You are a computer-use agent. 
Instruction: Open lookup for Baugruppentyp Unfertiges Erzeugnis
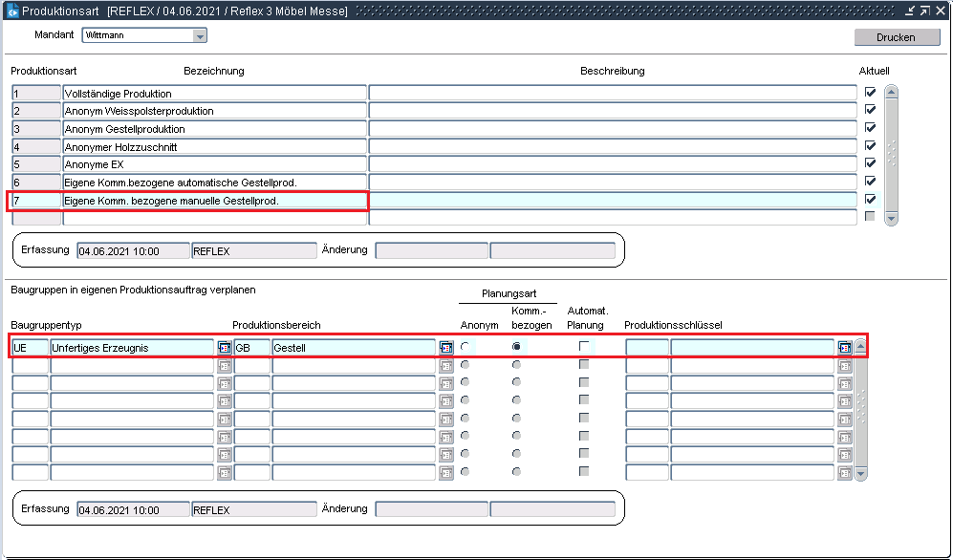pos(225,348)
